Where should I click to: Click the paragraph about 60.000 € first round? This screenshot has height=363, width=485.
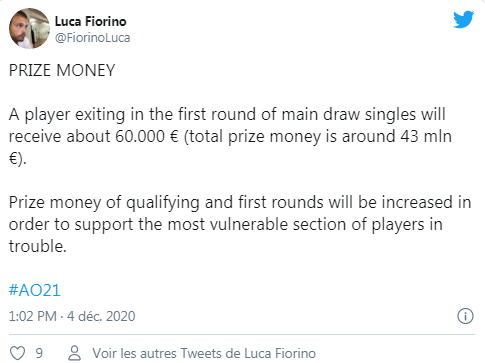(x=230, y=136)
